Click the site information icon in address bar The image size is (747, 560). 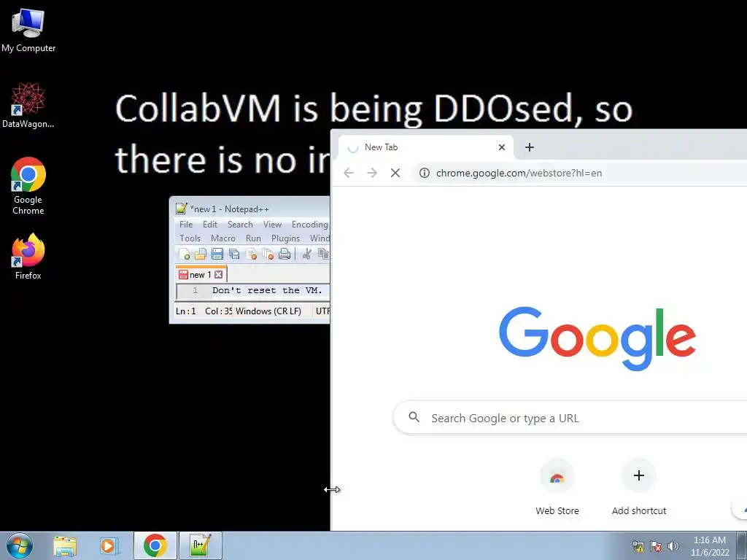[x=424, y=173]
